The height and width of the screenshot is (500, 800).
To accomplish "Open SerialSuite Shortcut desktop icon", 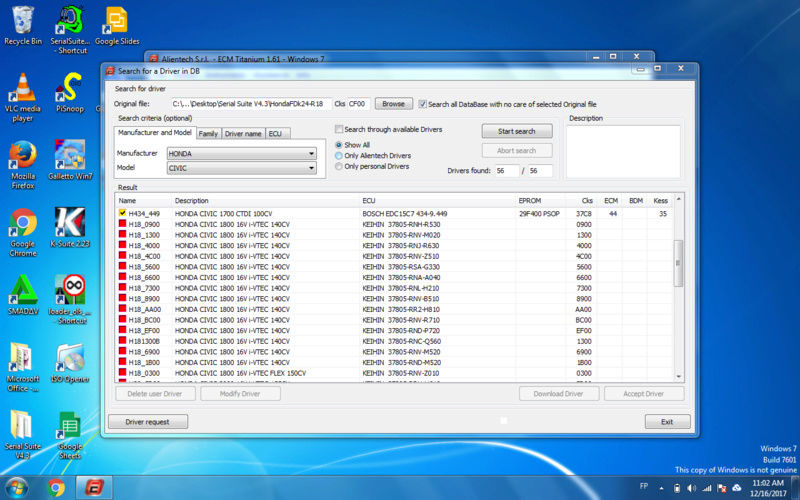I will 70,30.
